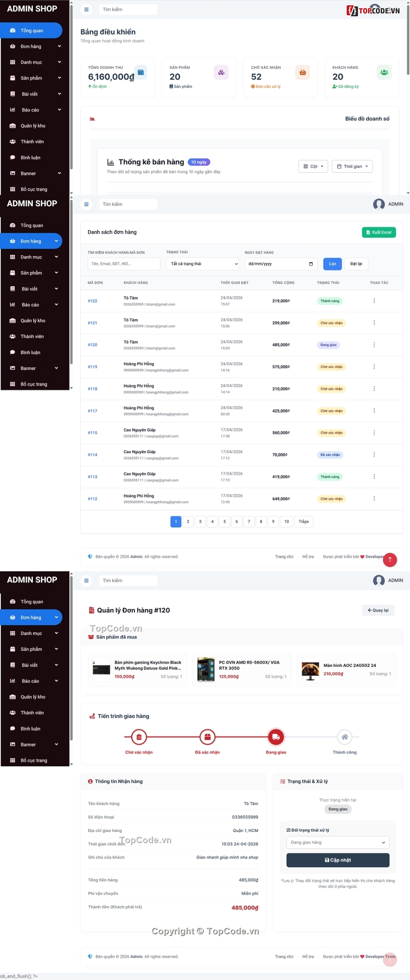This screenshot has width=410, height=980.
Task: Open the actions menu for order #121
Action: click(x=374, y=323)
